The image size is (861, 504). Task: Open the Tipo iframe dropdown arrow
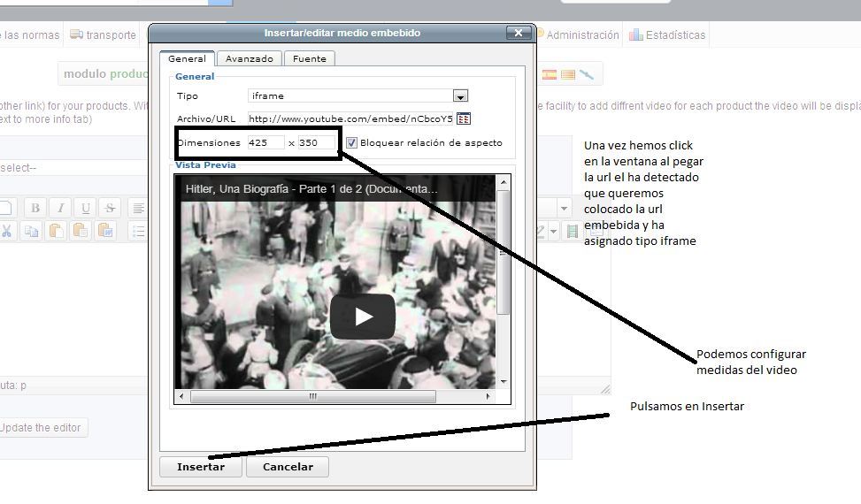[x=460, y=96]
